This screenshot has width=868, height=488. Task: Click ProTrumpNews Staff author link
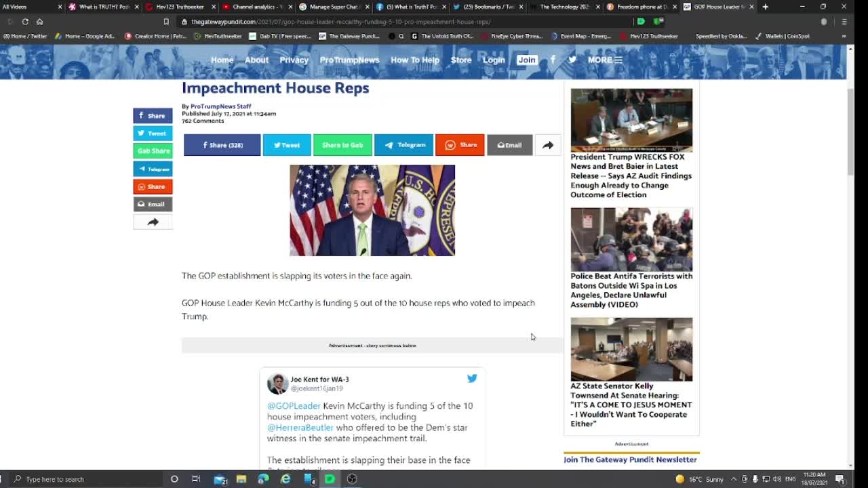pos(220,106)
